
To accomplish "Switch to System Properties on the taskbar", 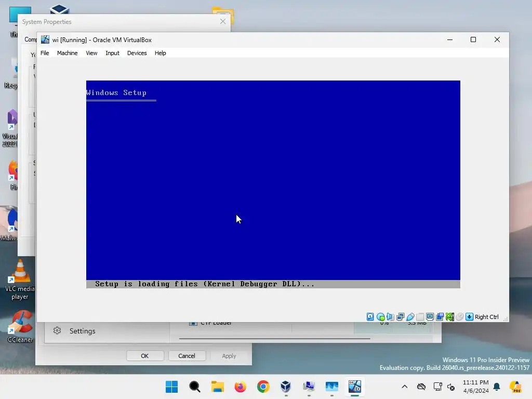I will coord(309,387).
